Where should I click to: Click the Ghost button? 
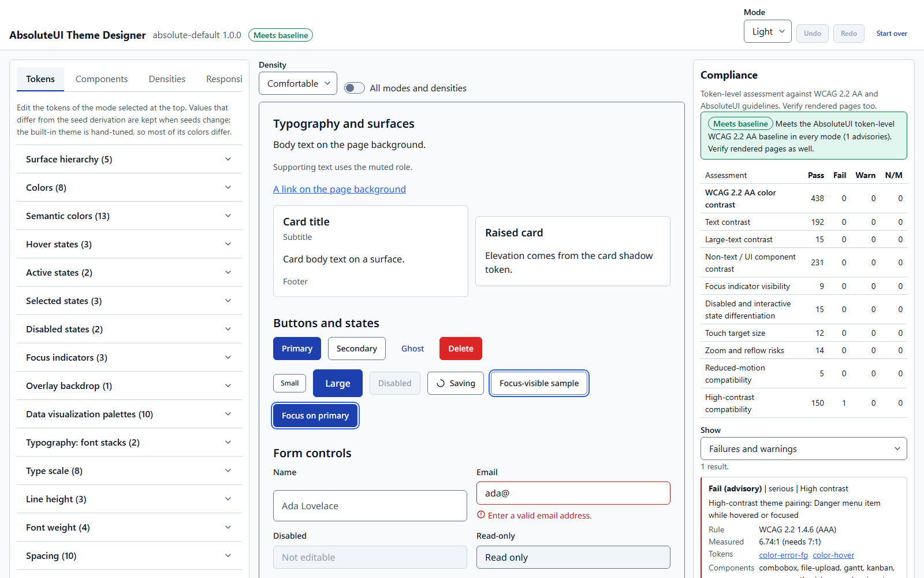[412, 349]
